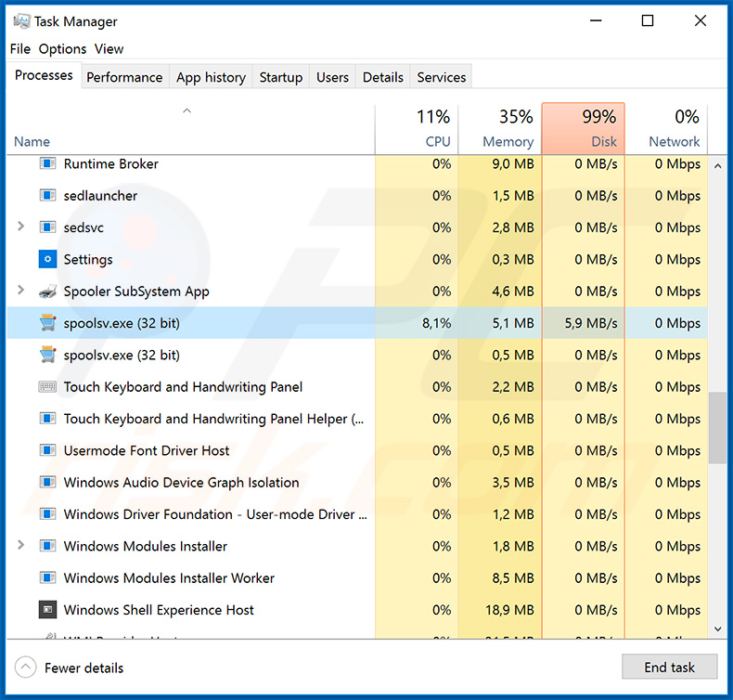Click the sort direction arrow above Name

[187, 110]
